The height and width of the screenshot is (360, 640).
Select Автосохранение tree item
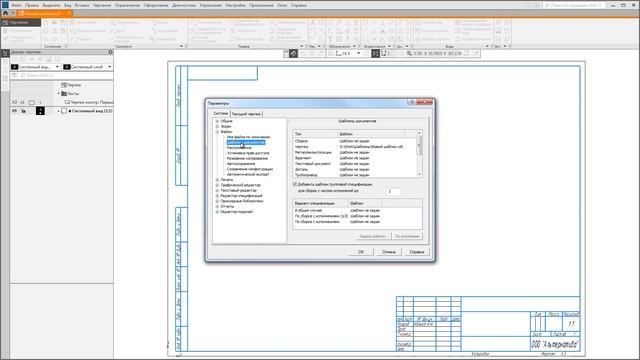(241, 164)
